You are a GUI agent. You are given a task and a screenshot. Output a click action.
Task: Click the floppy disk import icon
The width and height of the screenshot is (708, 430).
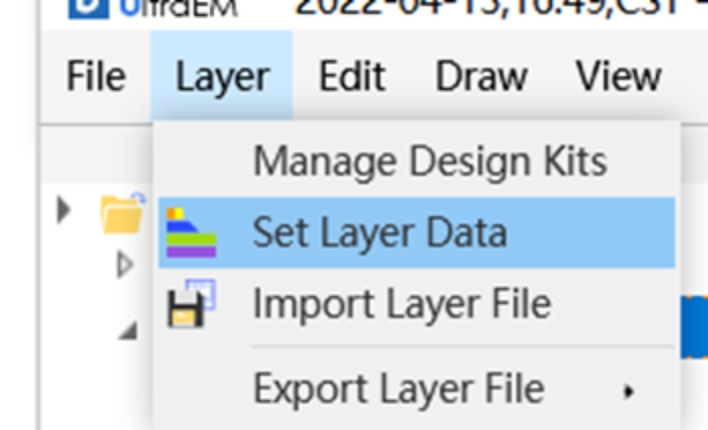(x=191, y=305)
